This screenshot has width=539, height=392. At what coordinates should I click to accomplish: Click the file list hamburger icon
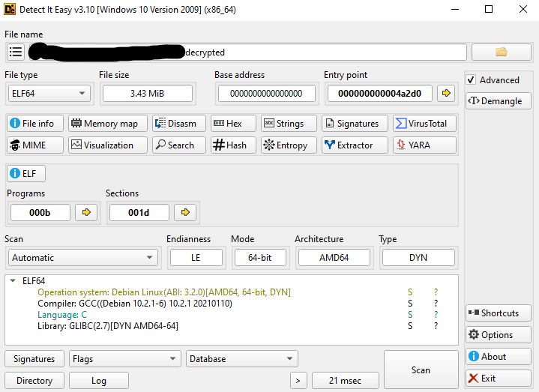point(15,52)
